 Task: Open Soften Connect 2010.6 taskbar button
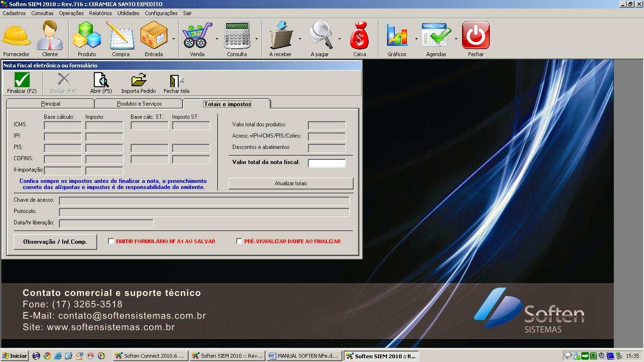coord(151,356)
